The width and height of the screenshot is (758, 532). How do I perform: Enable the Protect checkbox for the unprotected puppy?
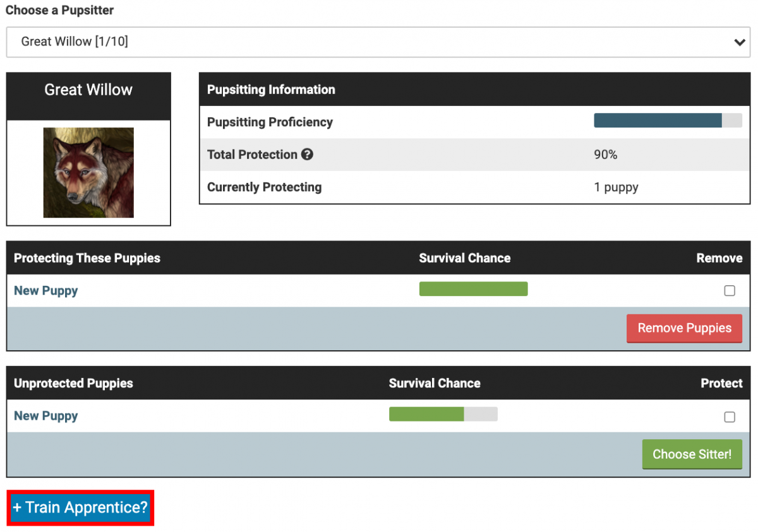(x=730, y=417)
